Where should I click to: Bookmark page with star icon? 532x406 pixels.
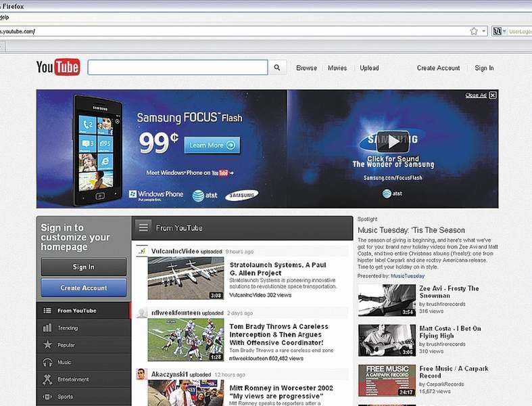[x=474, y=31]
